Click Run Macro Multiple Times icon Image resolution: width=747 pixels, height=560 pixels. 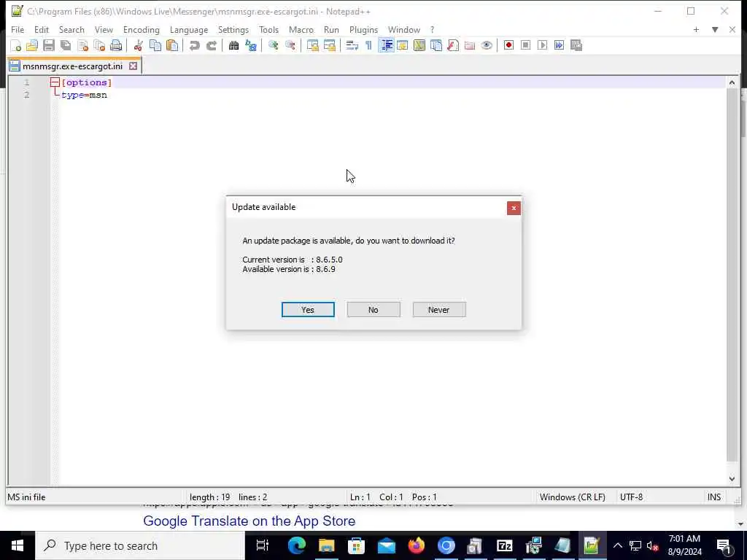559,45
